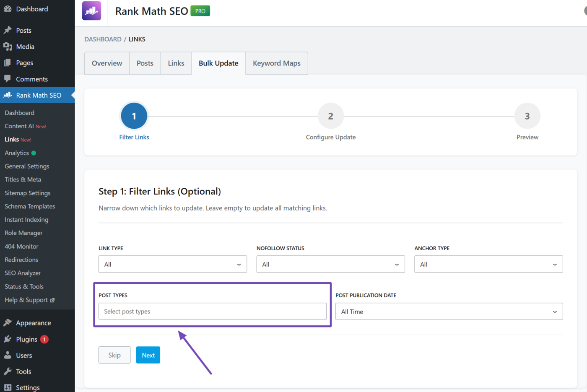The image size is (587, 392).
Task: Open Appearance using the brush icon
Action: (8, 323)
